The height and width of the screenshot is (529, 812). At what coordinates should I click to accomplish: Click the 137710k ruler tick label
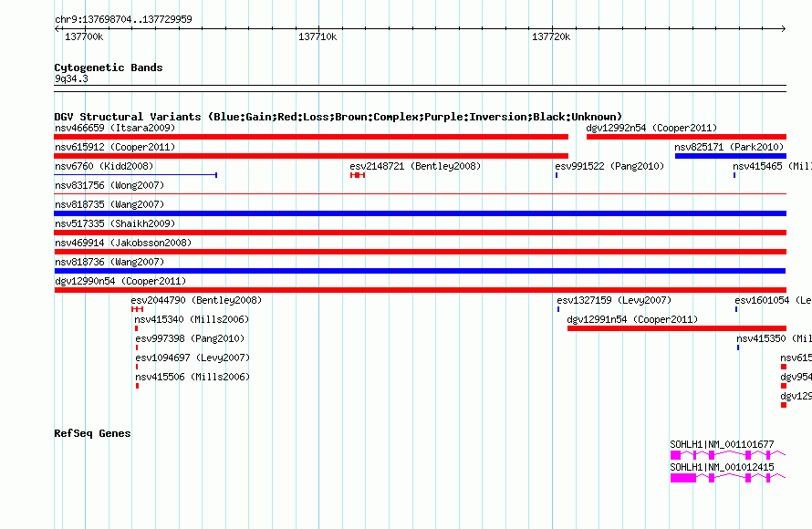tap(318, 36)
